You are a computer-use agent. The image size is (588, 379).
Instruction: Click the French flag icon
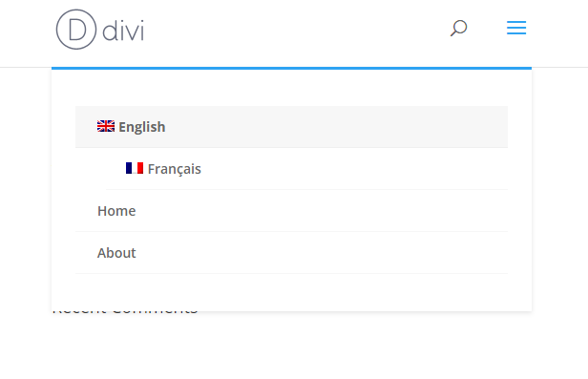point(135,168)
